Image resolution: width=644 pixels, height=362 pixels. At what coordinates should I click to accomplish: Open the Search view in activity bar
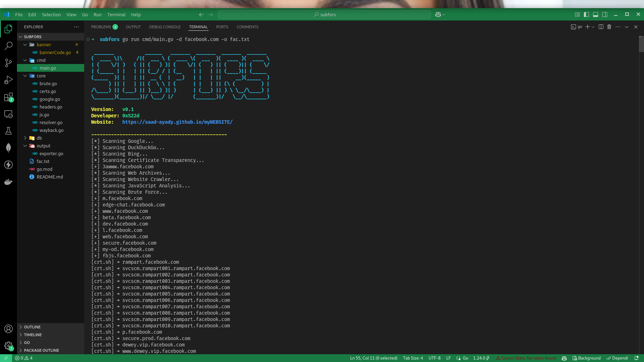(8, 46)
